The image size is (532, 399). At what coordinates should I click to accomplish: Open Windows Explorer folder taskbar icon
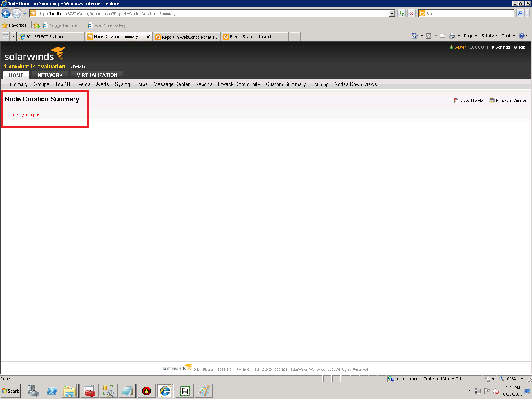[70, 391]
